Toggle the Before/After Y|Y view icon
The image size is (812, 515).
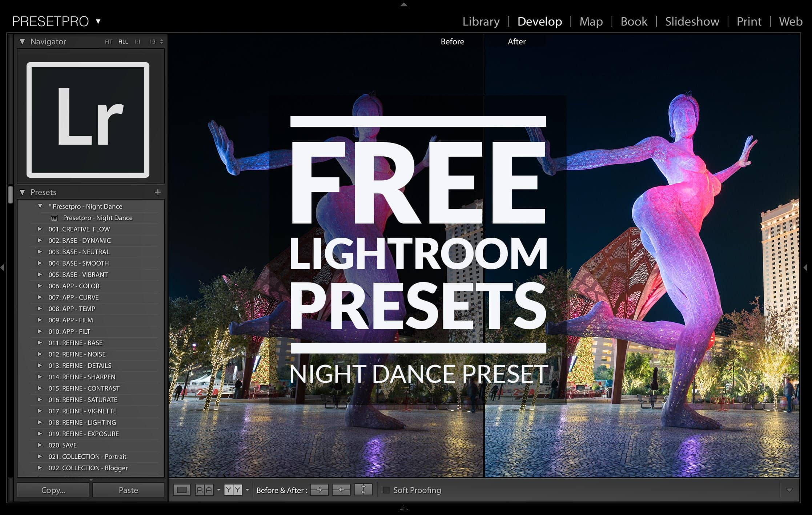tap(233, 490)
